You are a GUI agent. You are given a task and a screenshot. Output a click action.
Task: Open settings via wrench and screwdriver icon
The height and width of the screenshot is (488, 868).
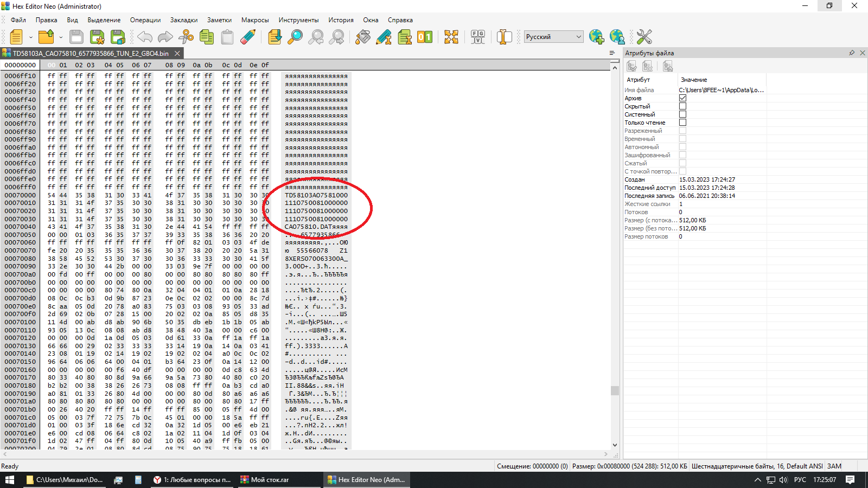pos(644,37)
